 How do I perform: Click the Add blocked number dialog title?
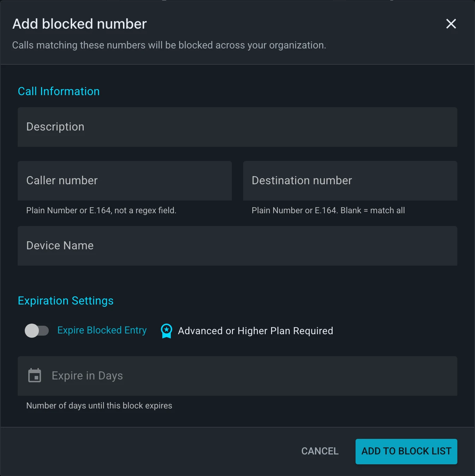click(80, 24)
